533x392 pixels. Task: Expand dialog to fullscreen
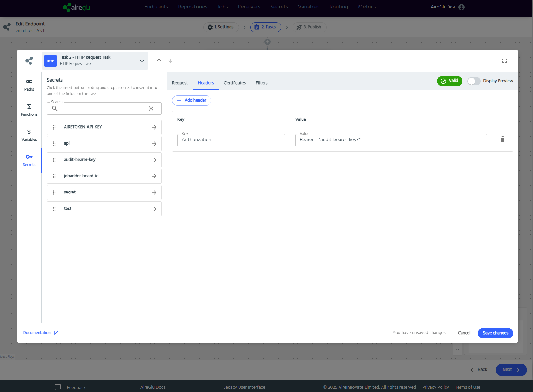tap(504, 61)
